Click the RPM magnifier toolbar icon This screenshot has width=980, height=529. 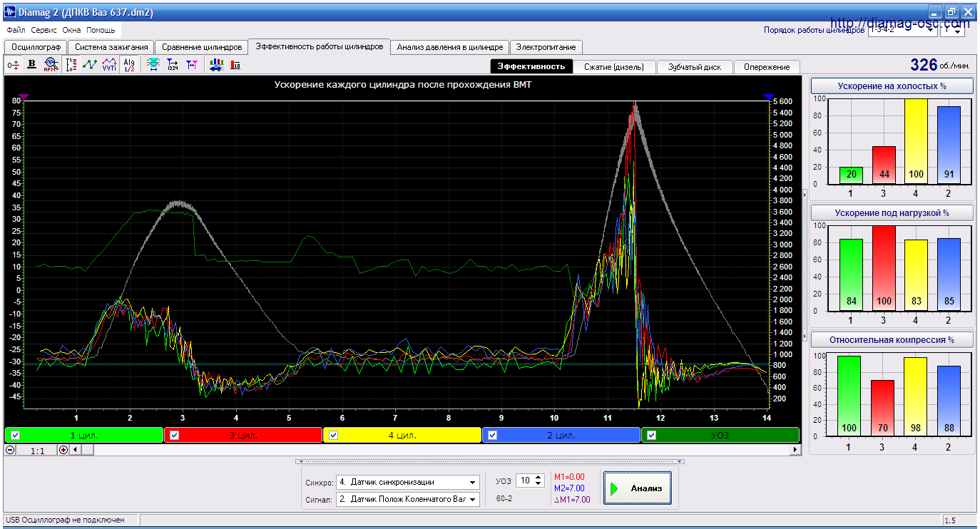50,65
